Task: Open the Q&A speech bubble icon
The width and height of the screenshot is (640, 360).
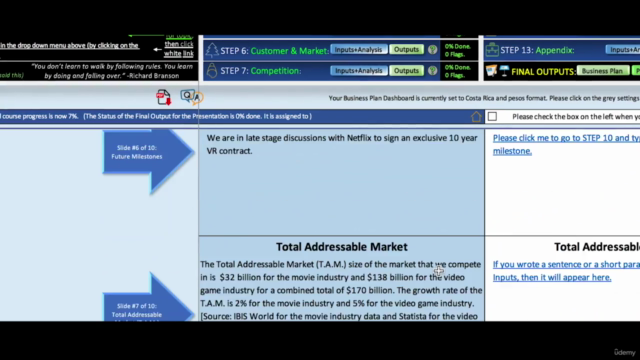Action: point(191,97)
